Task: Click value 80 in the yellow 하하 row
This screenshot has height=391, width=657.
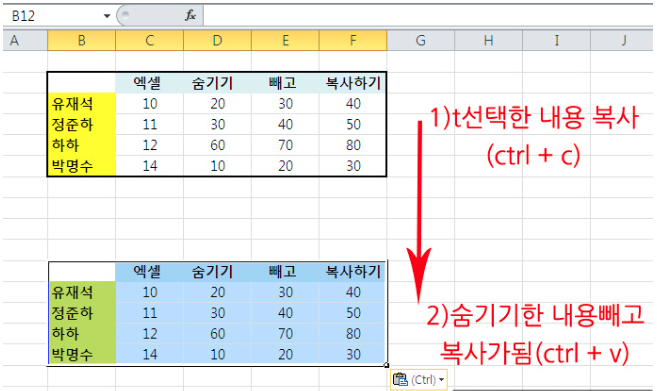Action: pos(353,145)
